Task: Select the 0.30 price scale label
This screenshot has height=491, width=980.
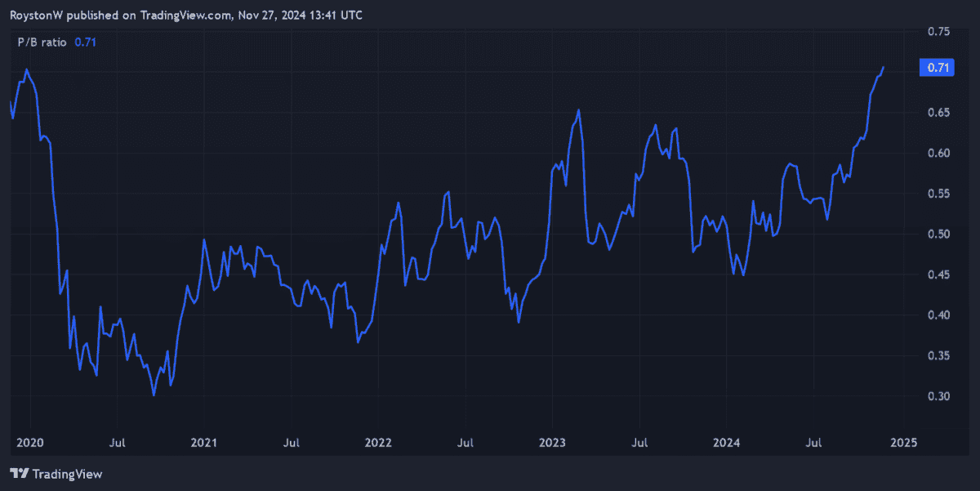Action: 938,397
